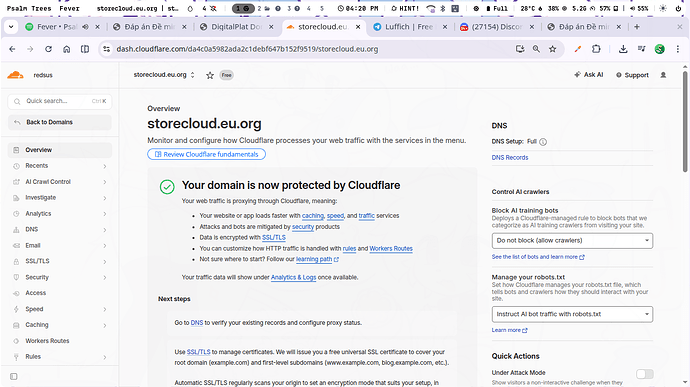Bookmark this page with star icon
Screen dimensions: 690x387
pos(553,49)
